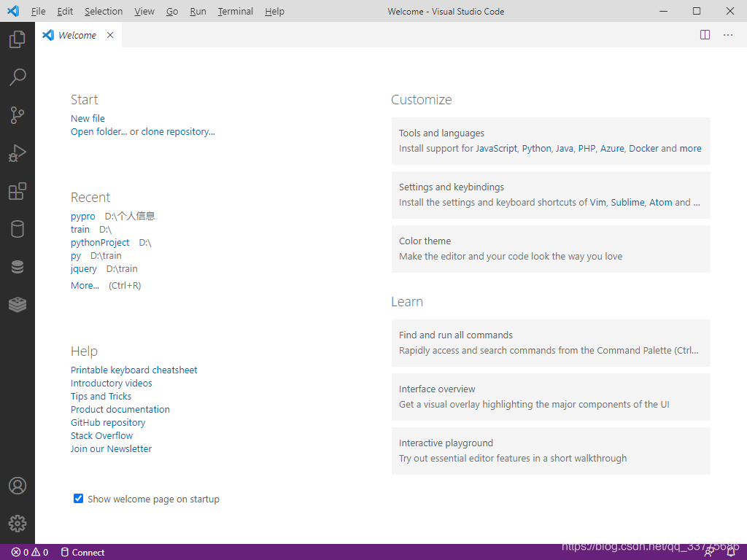Install PHP support link

(587, 149)
